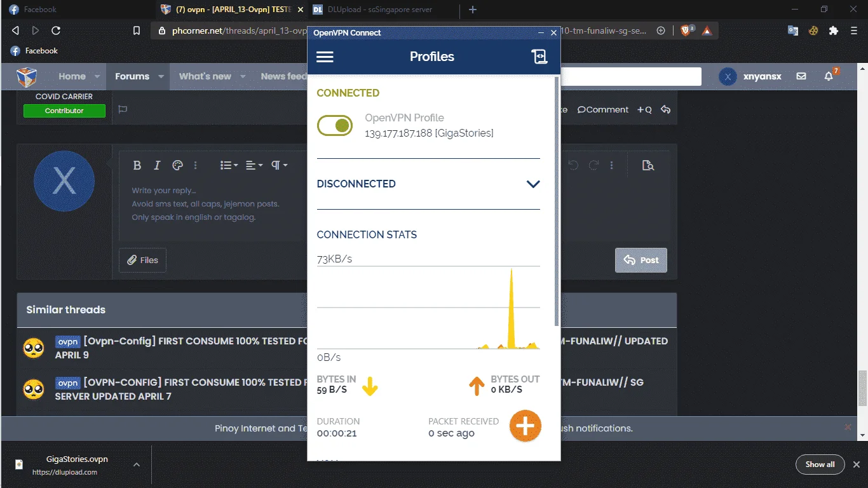The height and width of the screenshot is (488, 868).
Task: Open a new browser tab
Action: (x=472, y=10)
